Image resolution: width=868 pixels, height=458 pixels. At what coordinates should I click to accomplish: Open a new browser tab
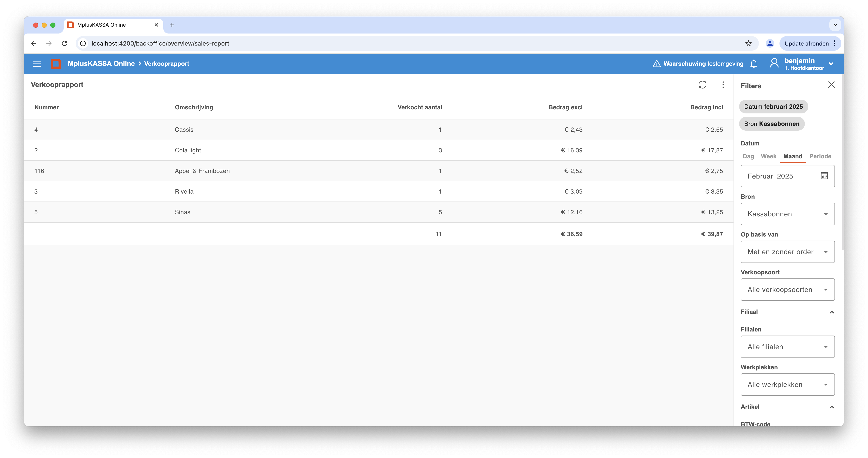click(x=172, y=25)
